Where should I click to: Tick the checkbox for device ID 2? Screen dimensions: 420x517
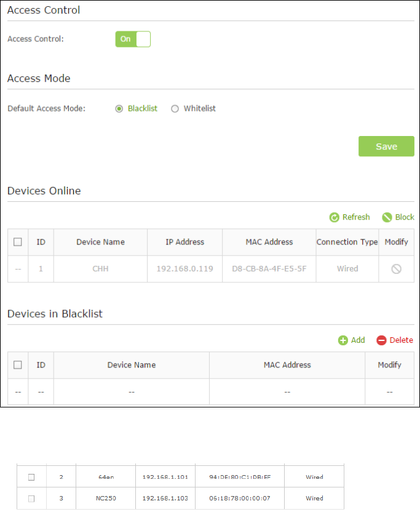pyautogui.click(x=31, y=477)
